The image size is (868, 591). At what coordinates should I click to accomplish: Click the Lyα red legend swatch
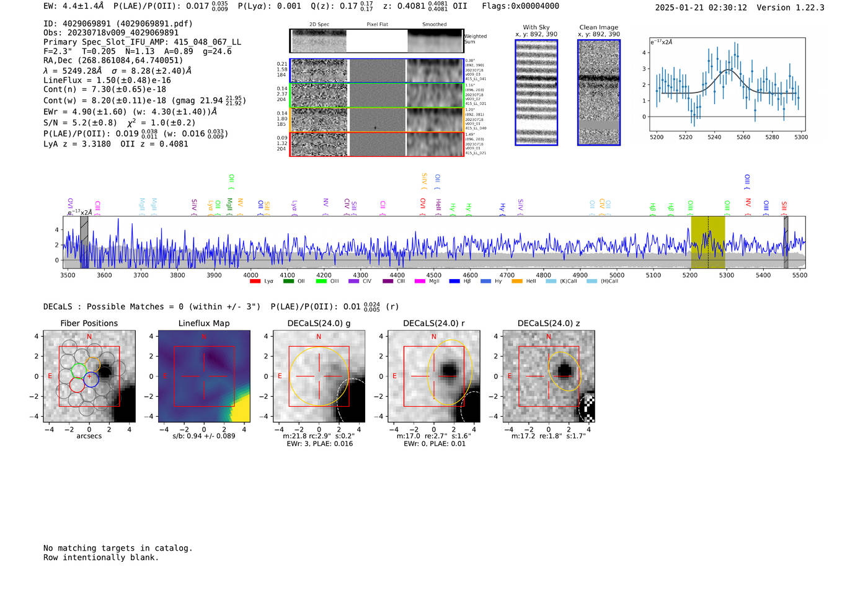pyautogui.click(x=255, y=282)
